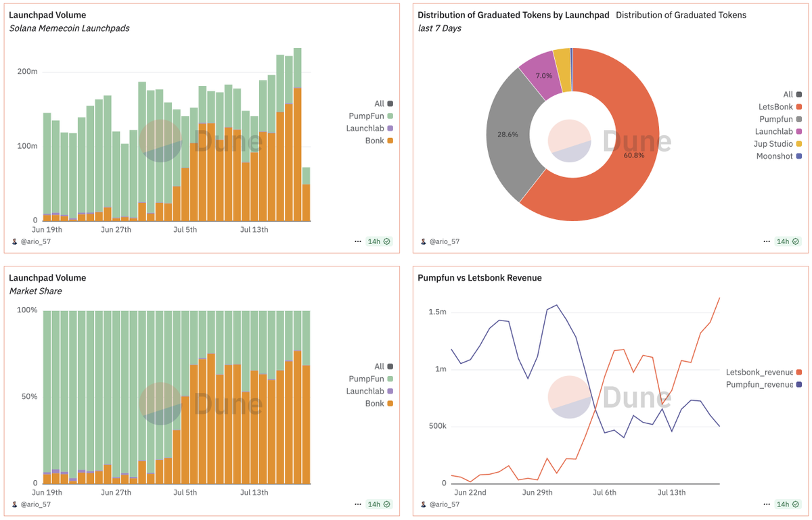The image size is (812, 520).
Task: Click the '1.5m' y-axis label
Action: click(437, 312)
